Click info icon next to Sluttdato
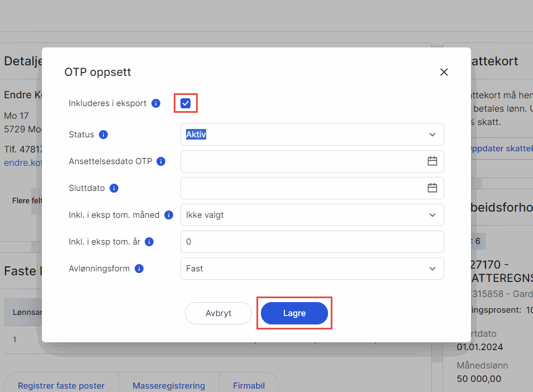533x392 pixels. click(114, 188)
